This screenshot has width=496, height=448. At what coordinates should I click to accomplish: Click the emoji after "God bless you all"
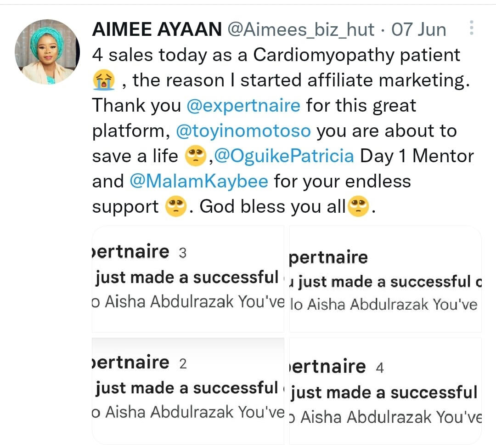pos(359,207)
